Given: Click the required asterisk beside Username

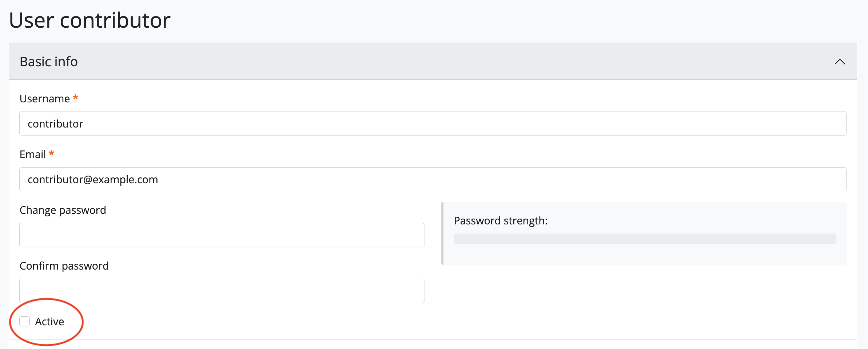Looking at the screenshot, I should tap(76, 97).
